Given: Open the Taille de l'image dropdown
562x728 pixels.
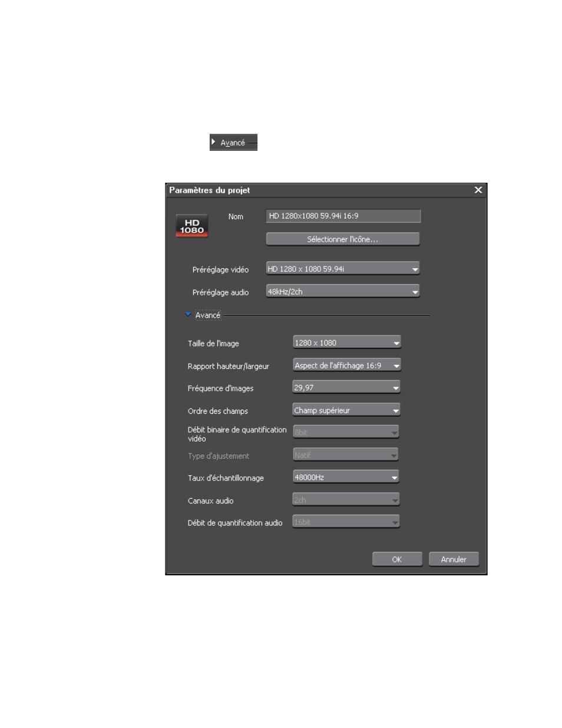Looking at the screenshot, I should 347,342.
